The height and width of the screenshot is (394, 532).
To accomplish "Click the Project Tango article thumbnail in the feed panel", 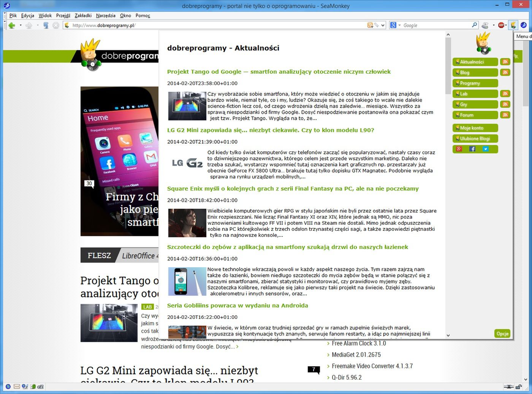I will (x=187, y=106).
